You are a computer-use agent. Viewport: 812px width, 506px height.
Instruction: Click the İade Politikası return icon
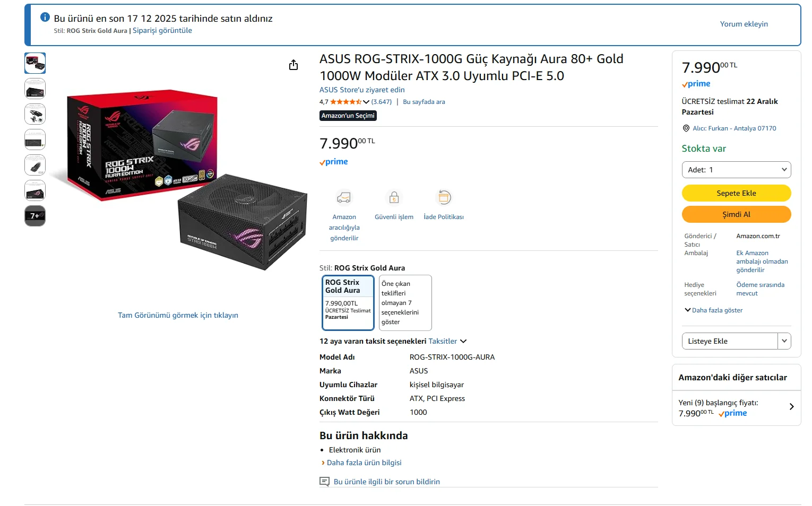444,198
